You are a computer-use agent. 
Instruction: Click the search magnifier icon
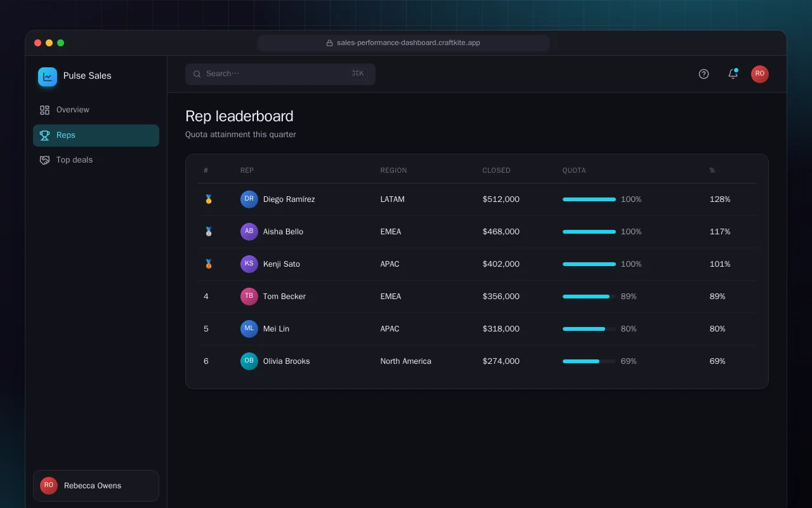pyautogui.click(x=197, y=74)
